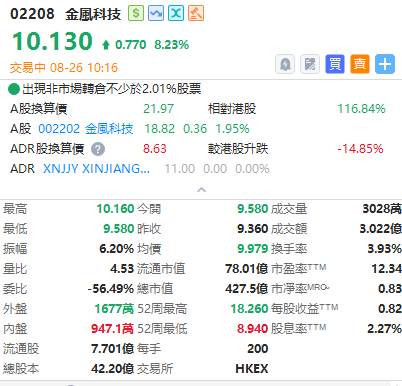Click the current price 10.130
Screen dimensions: 402x386
pyautogui.click(x=52, y=41)
